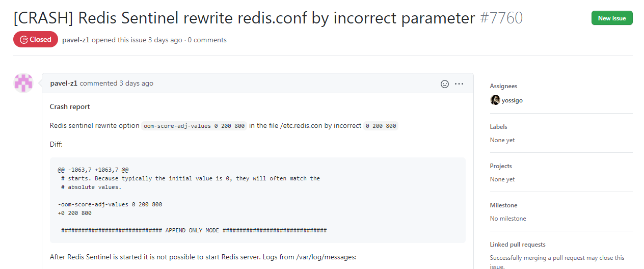644x269 pixels.
Task: Click the red Closed status badge
Action: (x=36, y=39)
